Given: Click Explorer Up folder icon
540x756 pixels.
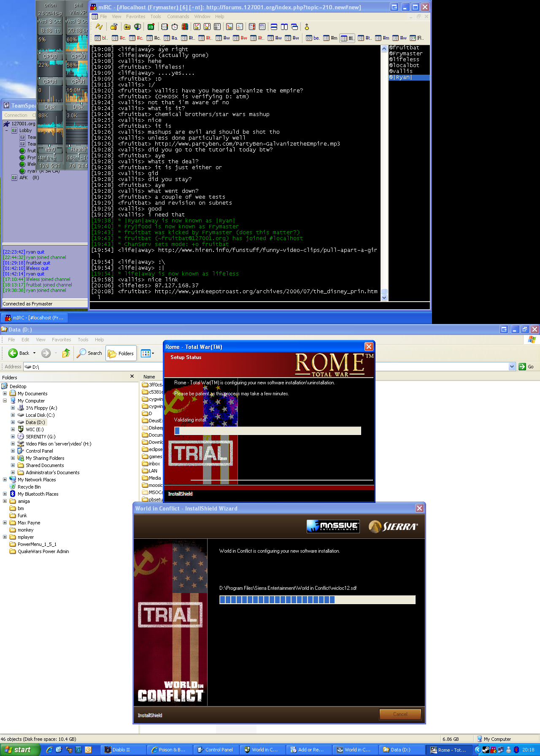Looking at the screenshot, I should coord(66,353).
